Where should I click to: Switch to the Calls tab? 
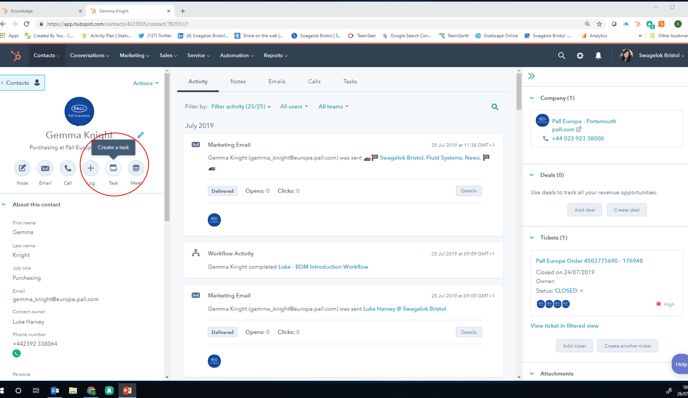pos(314,82)
